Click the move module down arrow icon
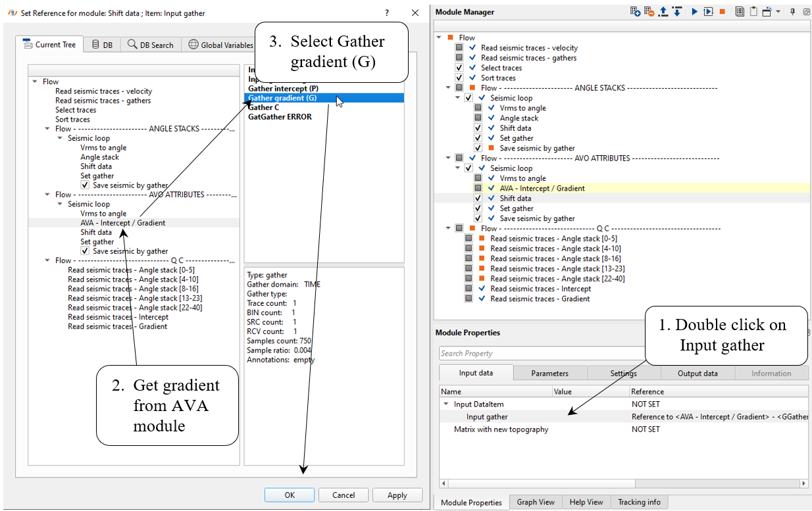 676,12
